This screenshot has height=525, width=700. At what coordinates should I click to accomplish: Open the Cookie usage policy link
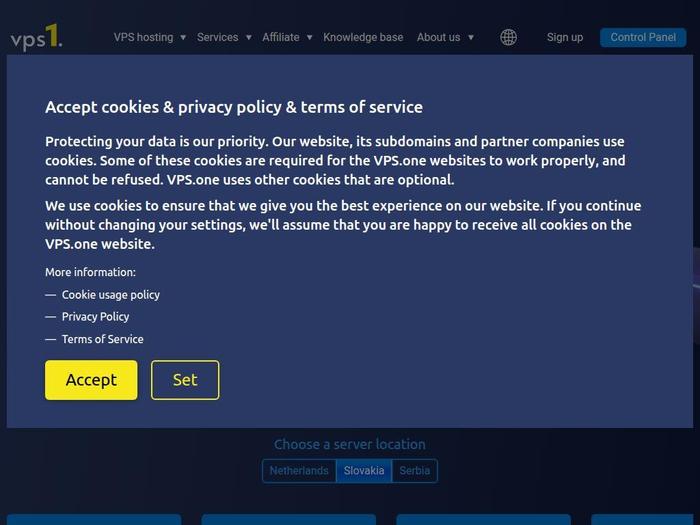point(111,295)
